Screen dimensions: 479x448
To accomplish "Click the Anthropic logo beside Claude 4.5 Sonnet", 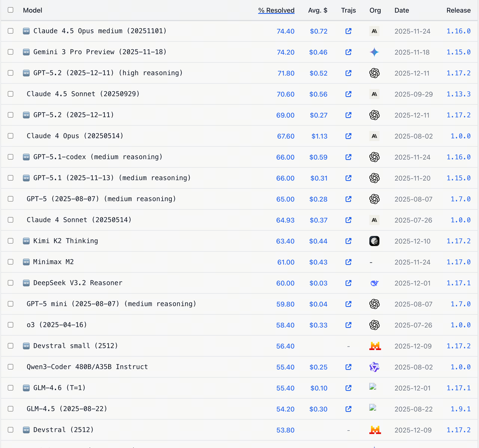I will pyautogui.click(x=374, y=94).
